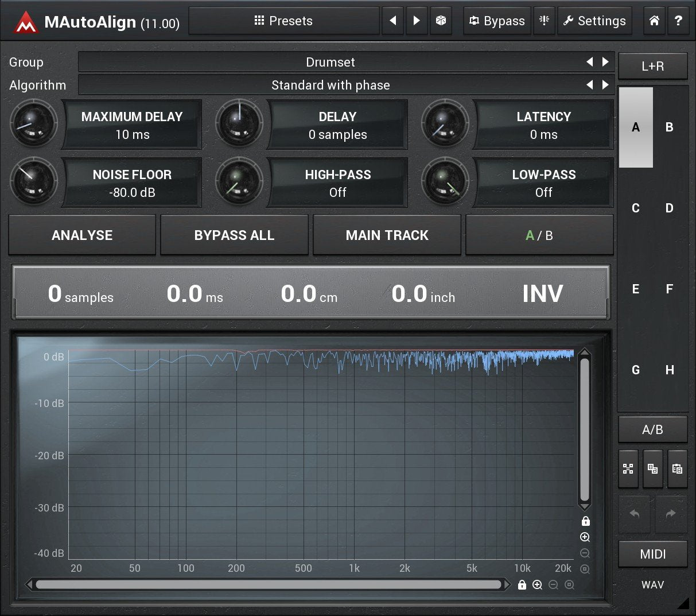The image size is (696, 616).
Task: Click the MIDI button
Action: click(x=652, y=553)
